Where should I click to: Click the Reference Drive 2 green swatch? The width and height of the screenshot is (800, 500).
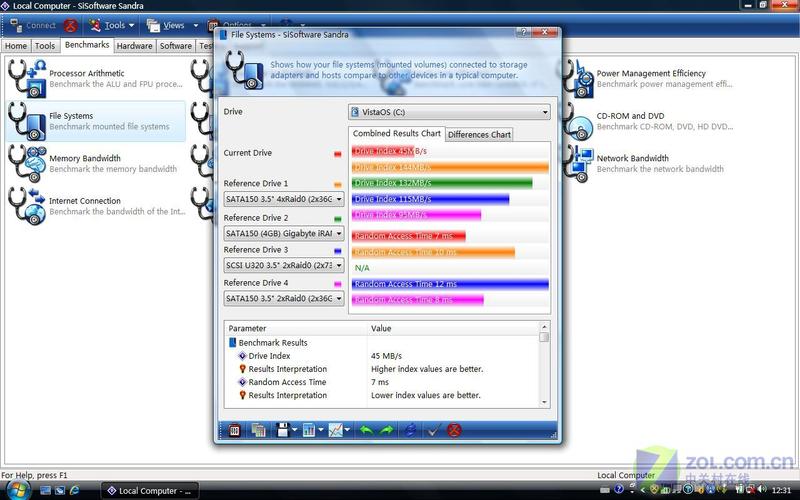point(337,219)
